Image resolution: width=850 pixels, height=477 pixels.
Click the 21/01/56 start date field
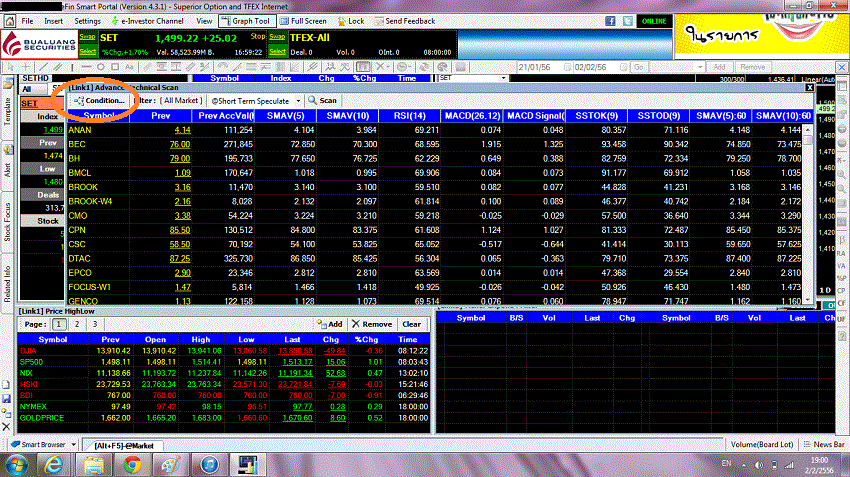point(539,67)
